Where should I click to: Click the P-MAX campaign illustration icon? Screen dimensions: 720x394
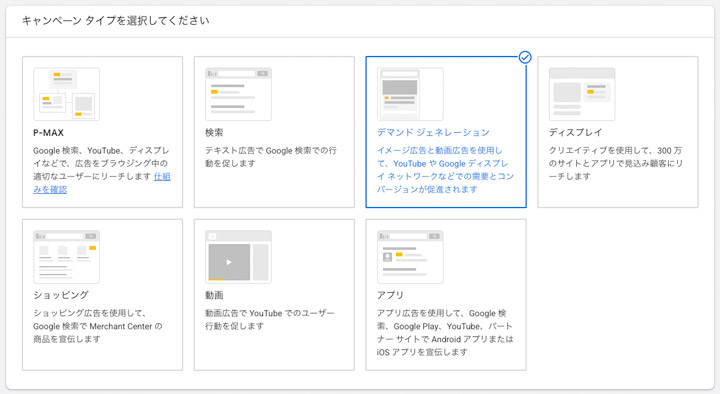[66, 94]
